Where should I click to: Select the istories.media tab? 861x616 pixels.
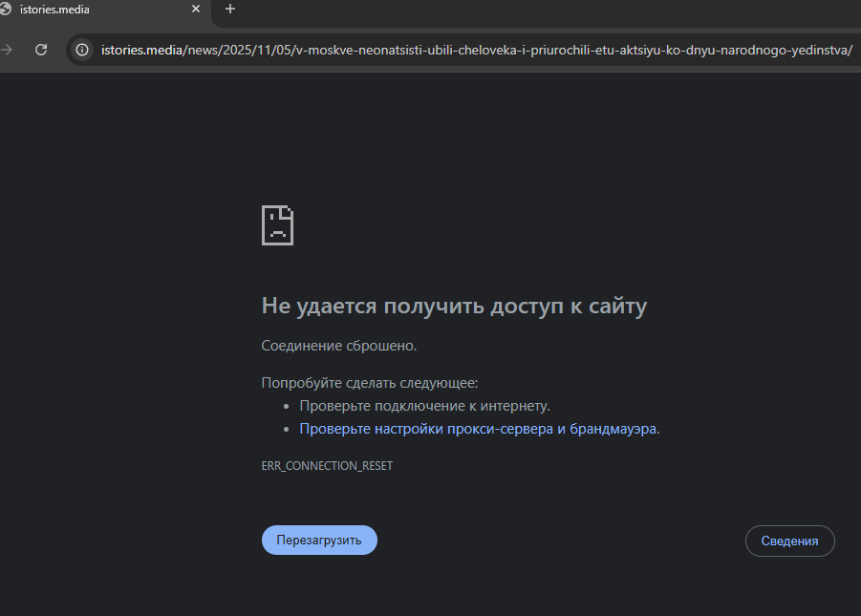click(x=104, y=10)
